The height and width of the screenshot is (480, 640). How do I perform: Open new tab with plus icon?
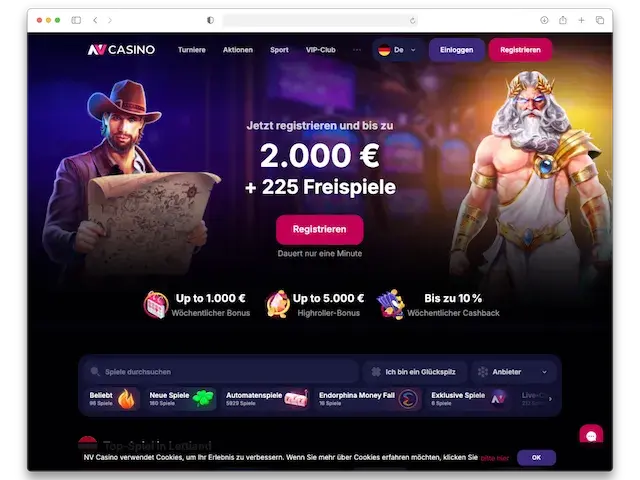(x=581, y=20)
